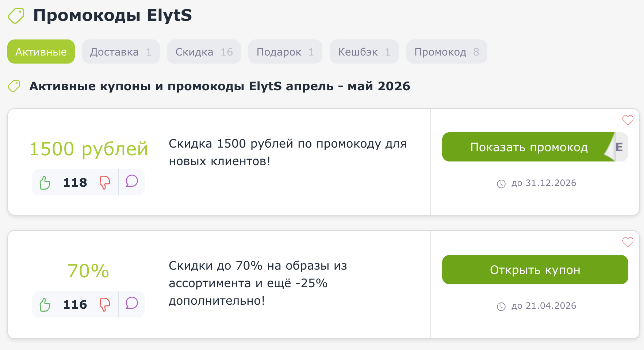Select the Кешбэк category
644x350 pixels.
pos(364,52)
